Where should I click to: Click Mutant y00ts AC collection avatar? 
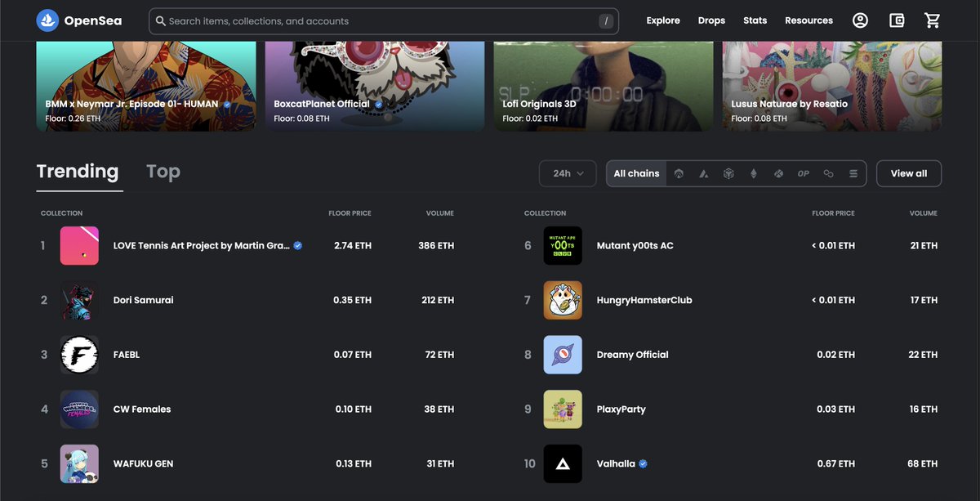(563, 246)
